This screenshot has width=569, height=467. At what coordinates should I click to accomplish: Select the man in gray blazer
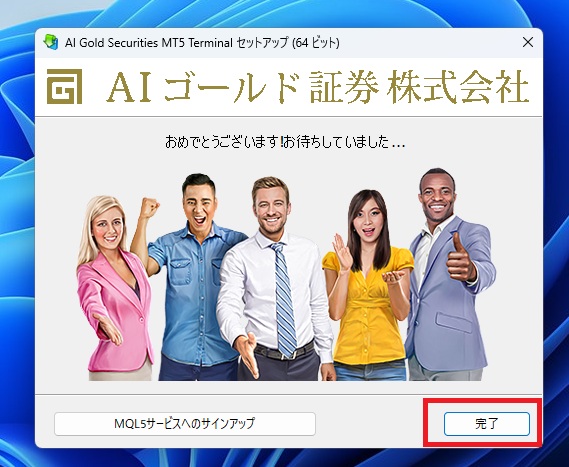448,276
